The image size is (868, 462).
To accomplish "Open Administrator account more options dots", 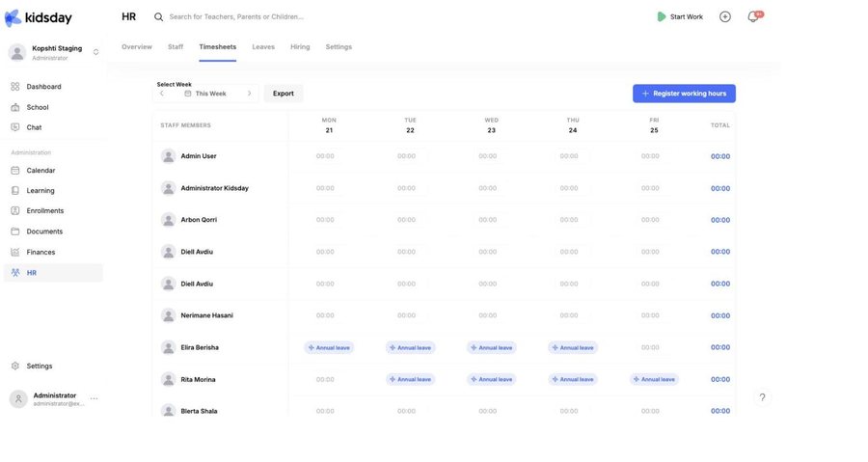I will 95,398.
